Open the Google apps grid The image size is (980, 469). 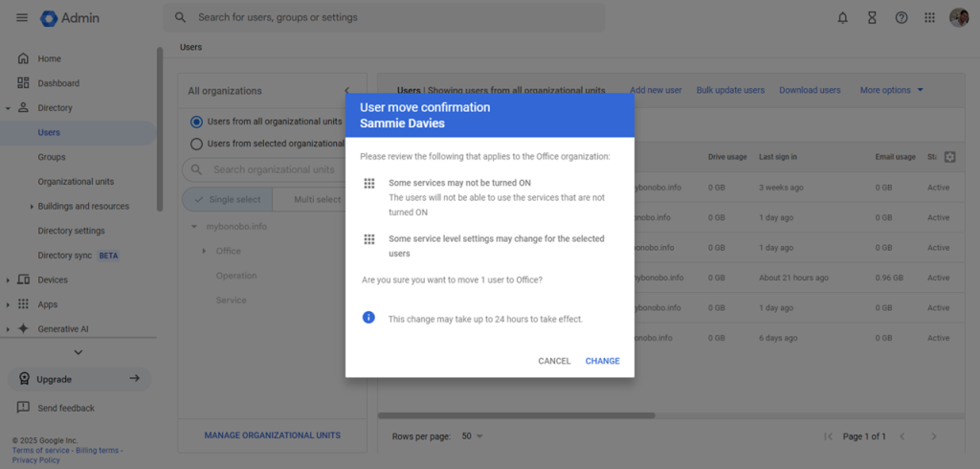(x=930, y=17)
